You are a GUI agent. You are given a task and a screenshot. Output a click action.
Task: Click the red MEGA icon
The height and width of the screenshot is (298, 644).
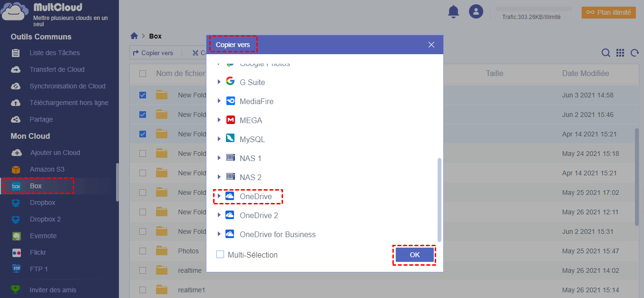coord(230,120)
